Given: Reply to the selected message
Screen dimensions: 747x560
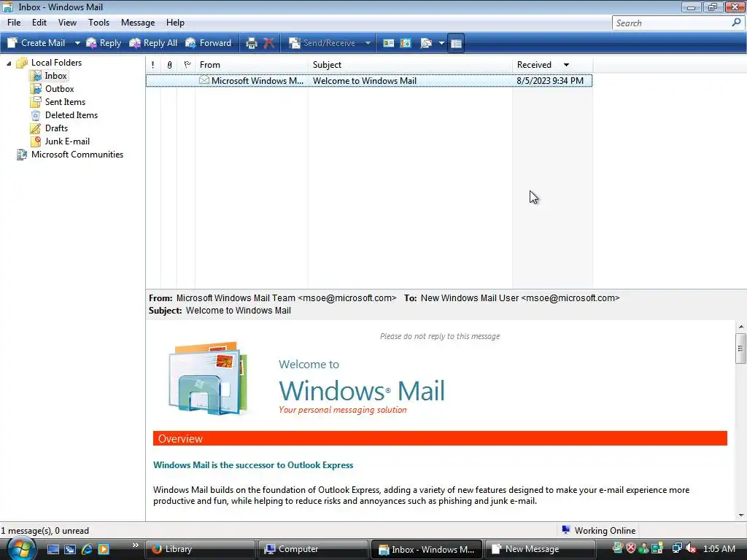Looking at the screenshot, I should [x=104, y=43].
